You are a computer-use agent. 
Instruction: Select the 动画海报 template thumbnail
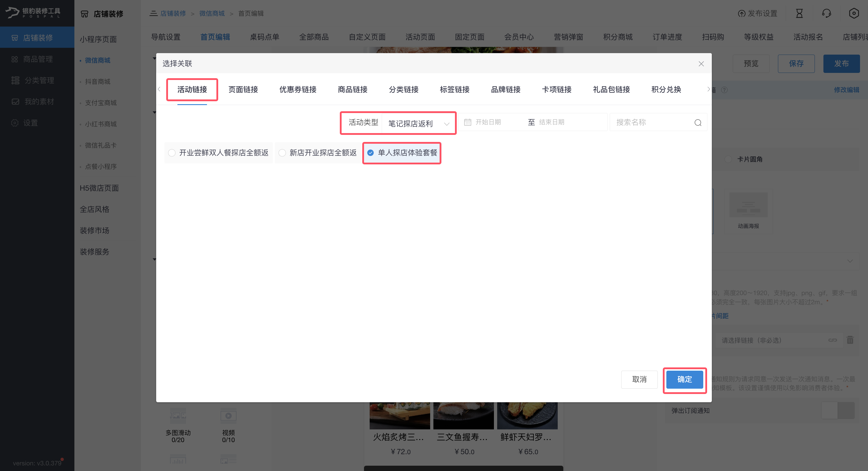click(748, 205)
